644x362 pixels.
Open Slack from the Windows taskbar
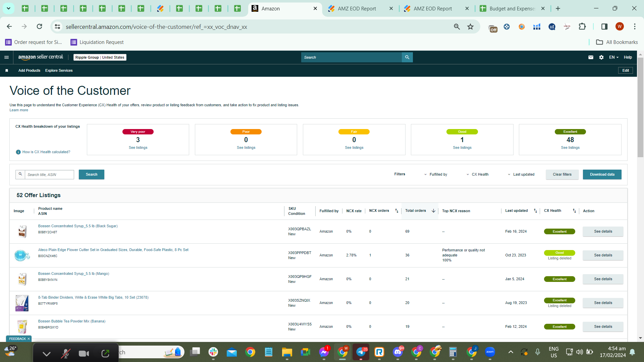click(x=213, y=352)
